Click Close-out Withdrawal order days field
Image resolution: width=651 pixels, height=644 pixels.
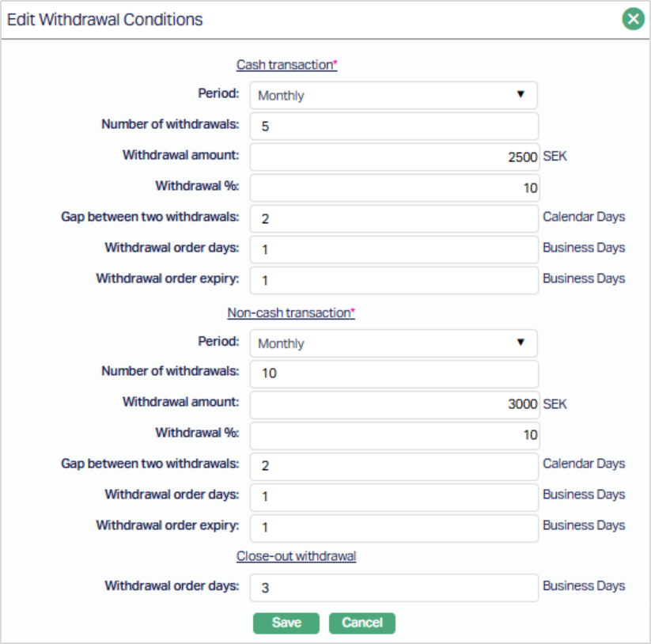coord(393,588)
